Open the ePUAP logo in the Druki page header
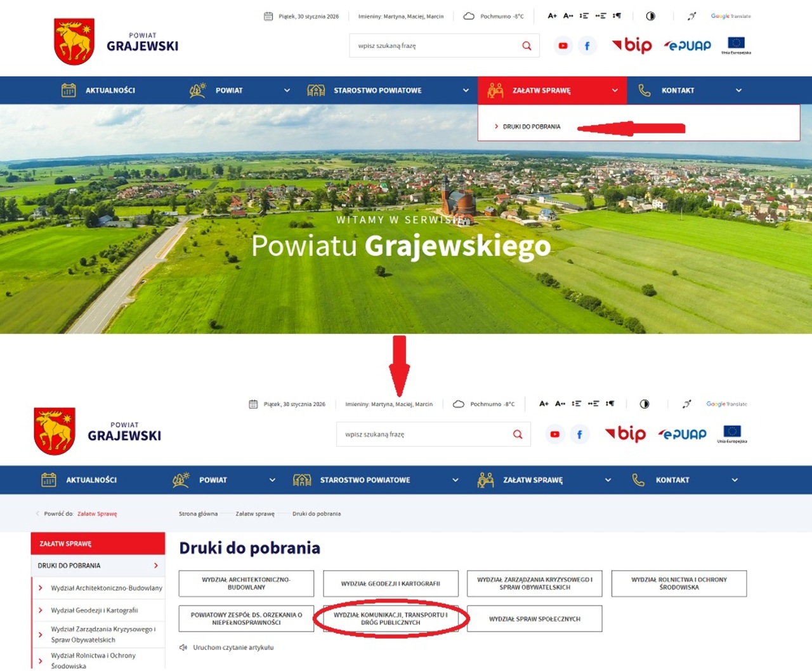Image resolution: width=812 pixels, height=671 pixels. point(683,434)
